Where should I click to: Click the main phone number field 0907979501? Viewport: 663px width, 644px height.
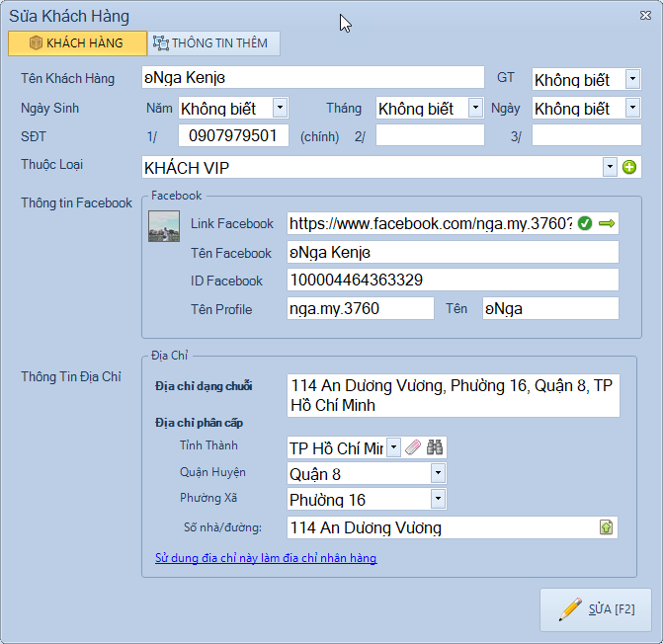click(x=233, y=135)
